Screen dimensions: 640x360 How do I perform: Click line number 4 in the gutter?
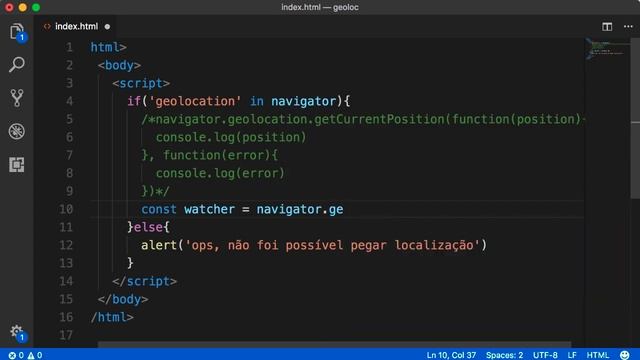(x=69, y=101)
